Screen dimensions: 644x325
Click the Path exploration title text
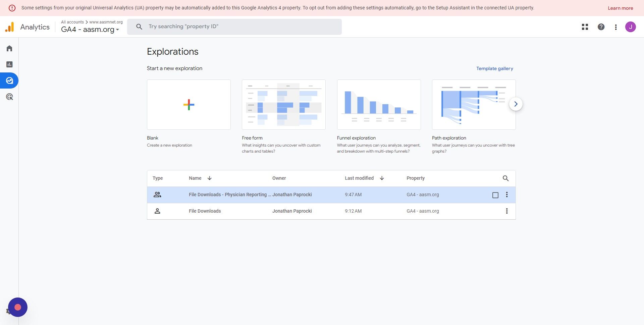click(x=449, y=138)
